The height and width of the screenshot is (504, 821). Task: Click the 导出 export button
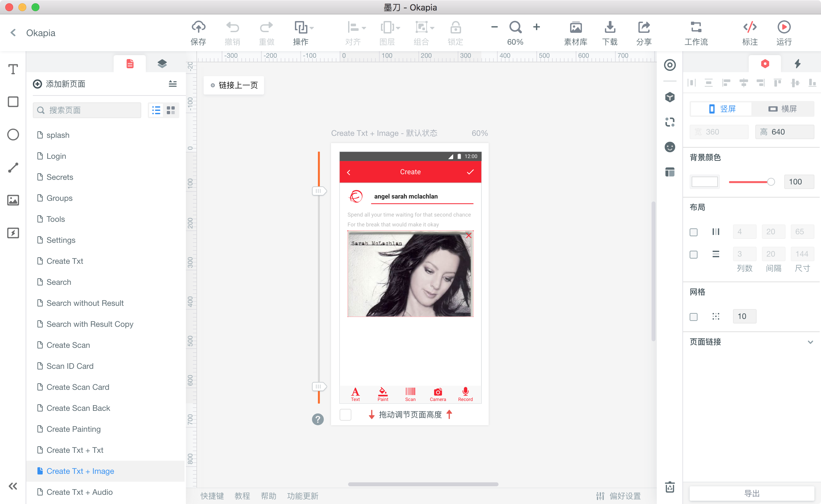[x=752, y=493]
